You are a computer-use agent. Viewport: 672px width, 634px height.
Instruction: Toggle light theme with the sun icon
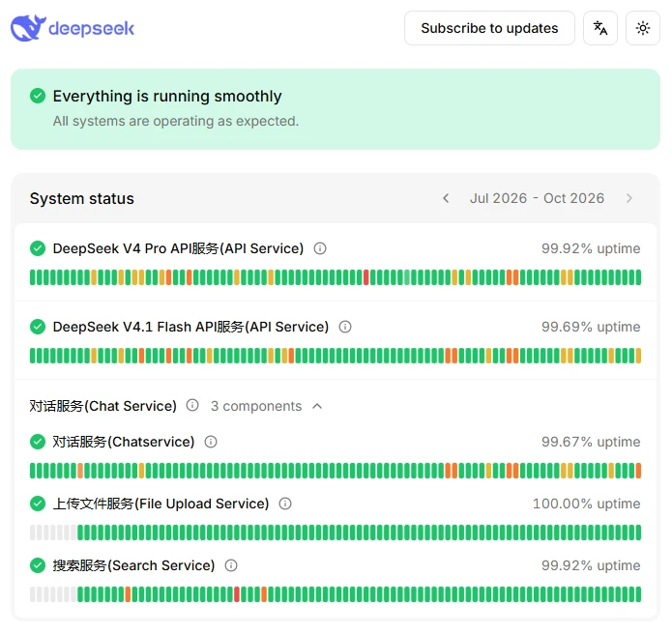pyautogui.click(x=642, y=28)
